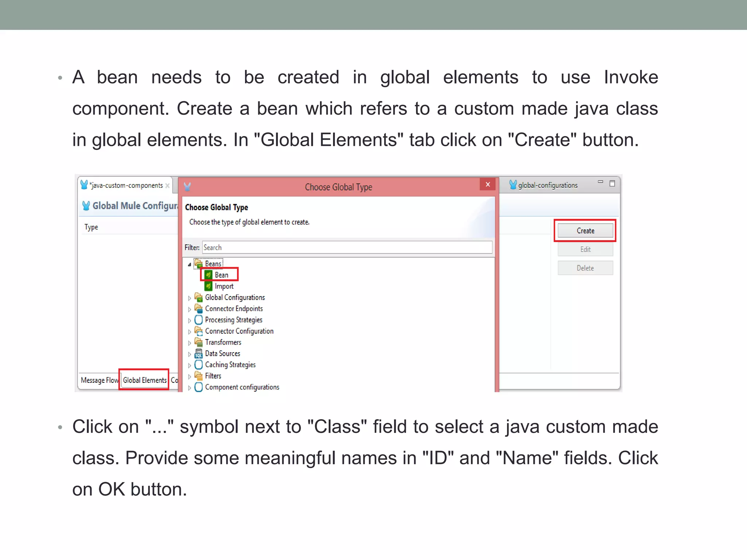Click the Create button in Global Elements
This screenshot has width=747, height=560.
[x=585, y=231]
